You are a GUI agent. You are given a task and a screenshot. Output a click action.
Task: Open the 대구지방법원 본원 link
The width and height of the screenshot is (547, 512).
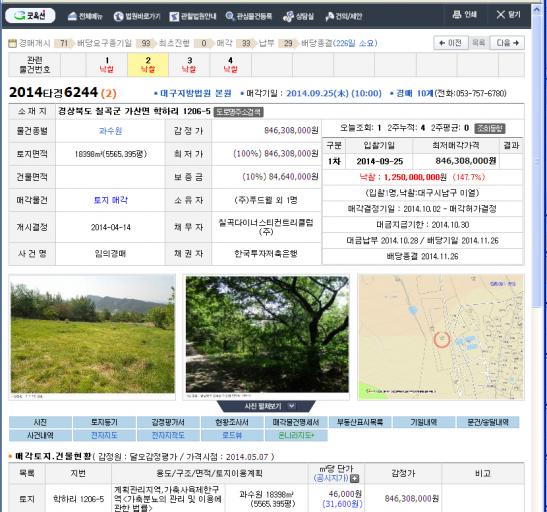pyautogui.click(x=196, y=93)
